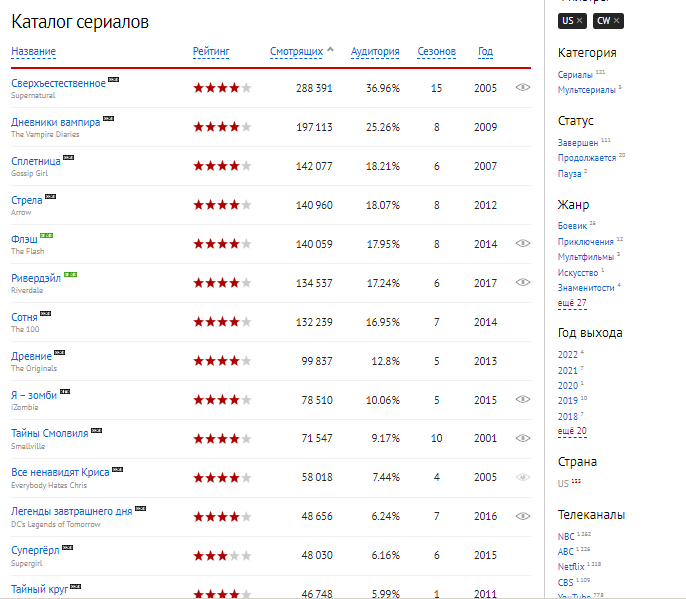Open the Ривердэйл series link
The height and width of the screenshot is (599, 686).
pos(36,278)
